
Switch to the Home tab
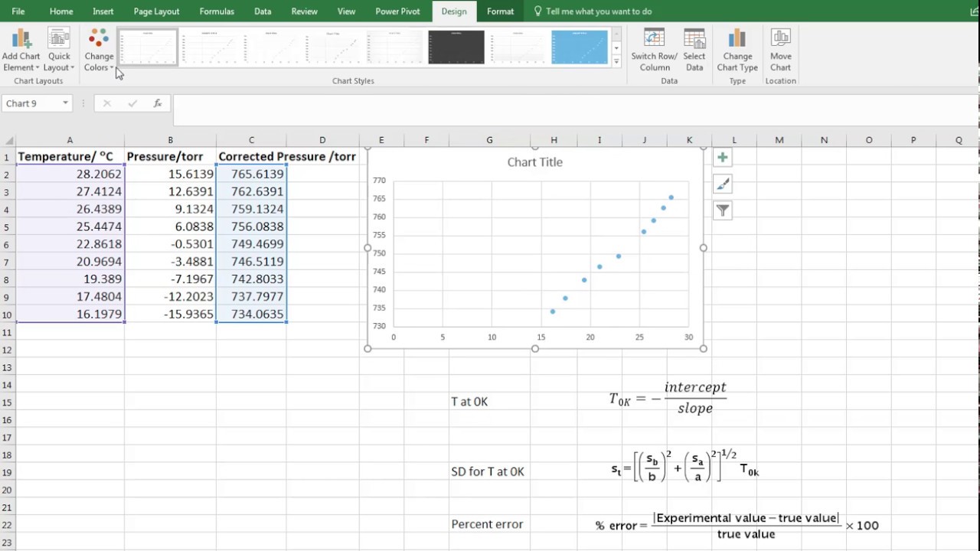coord(61,11)
